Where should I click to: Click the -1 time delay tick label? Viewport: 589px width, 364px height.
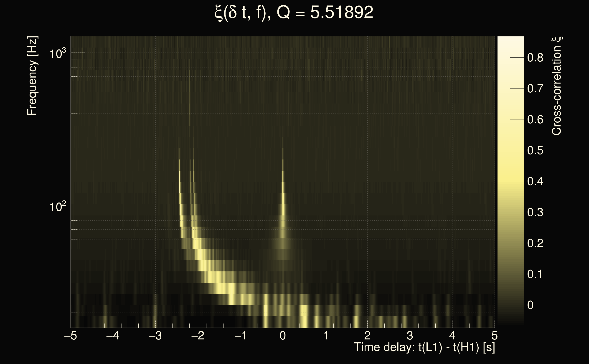pyautogui.click(x=240, y=336)
